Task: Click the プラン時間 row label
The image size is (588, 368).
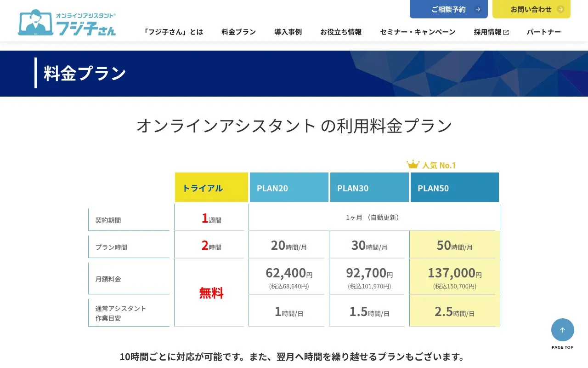Action: tap(129, 247)
